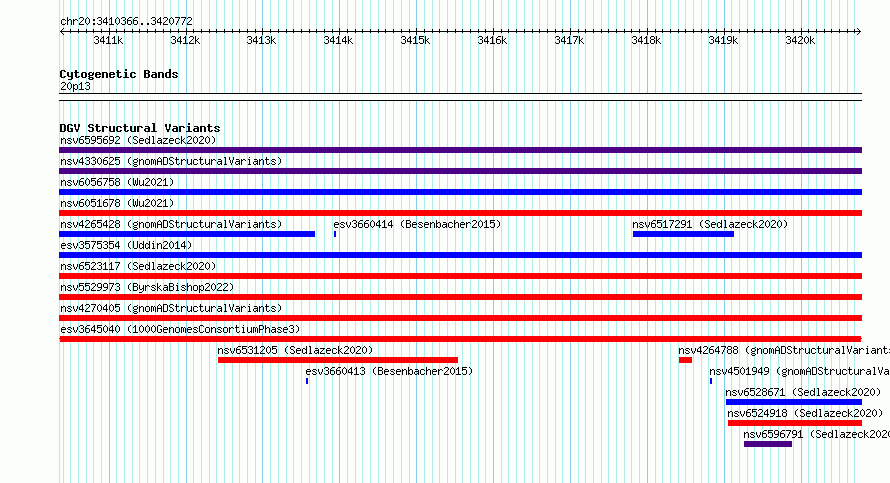Click the 3413k ruler position
Image resolution: width=890 pixels, height=483 pixels.
(261, 40)
